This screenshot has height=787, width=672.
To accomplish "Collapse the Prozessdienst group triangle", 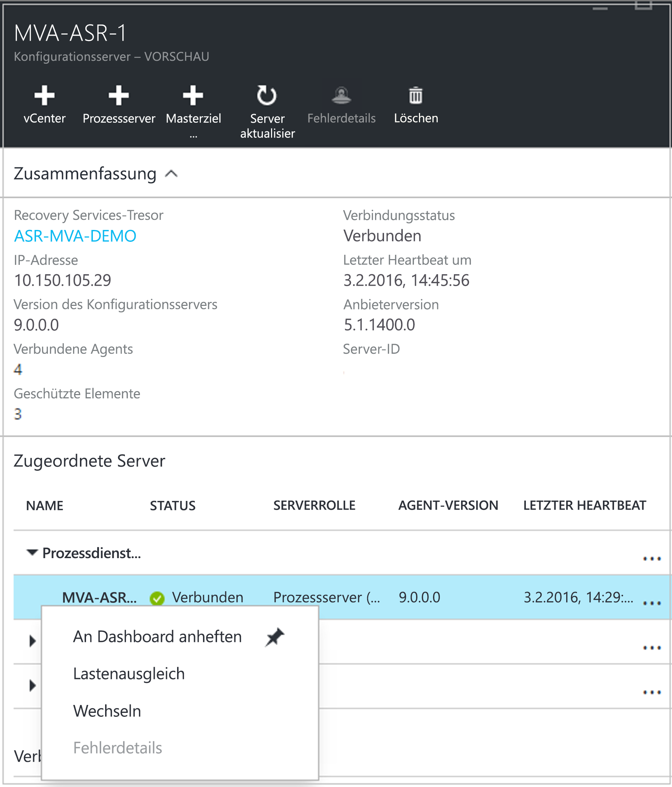I will [32, 553].
